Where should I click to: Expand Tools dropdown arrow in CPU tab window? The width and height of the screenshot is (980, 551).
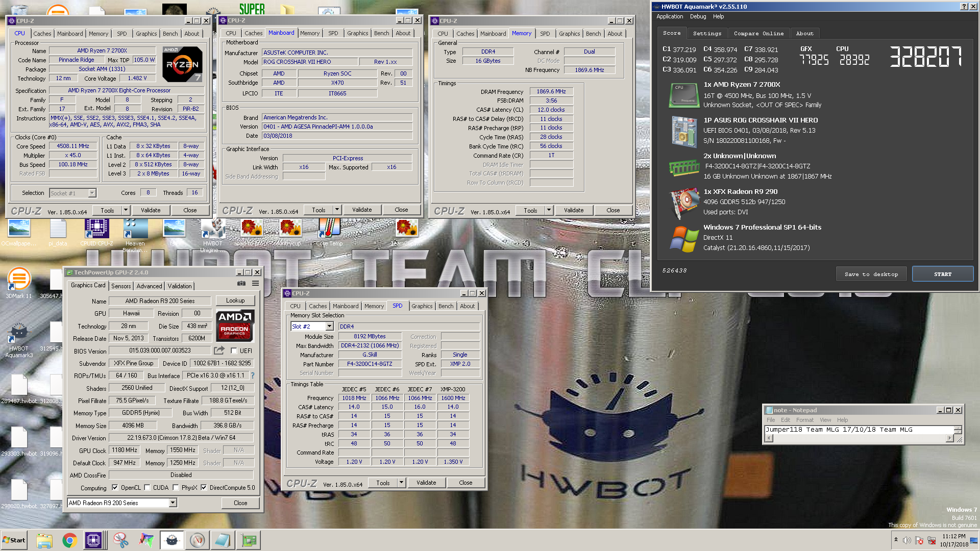coord(126,210)
